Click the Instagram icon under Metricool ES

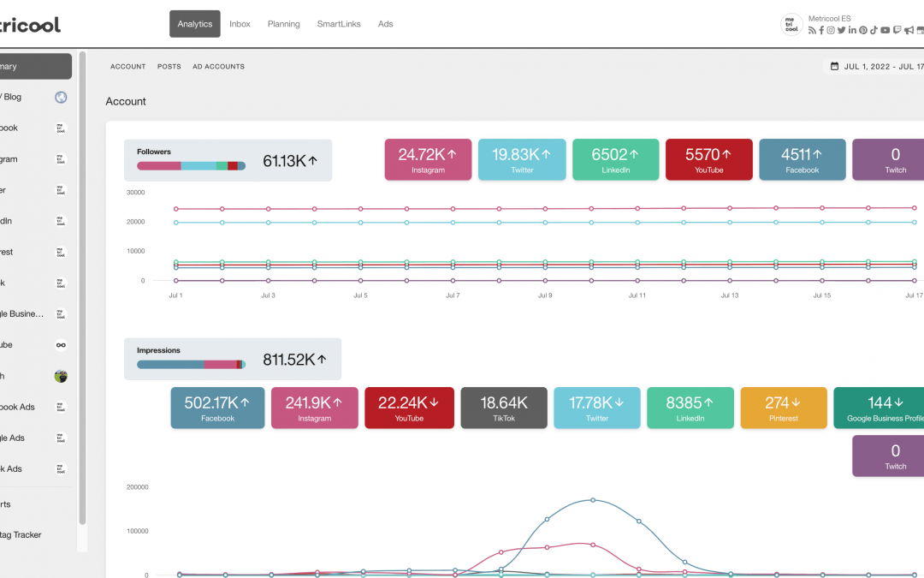831,30
